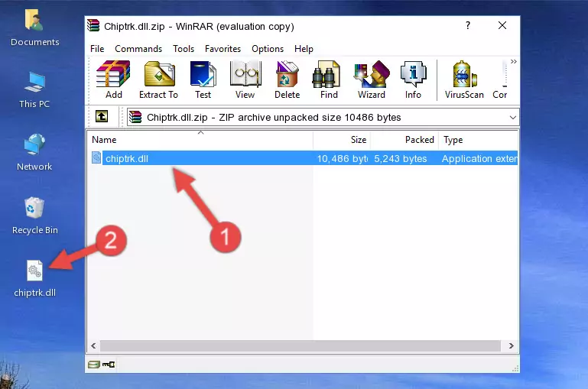Open the Favorites menu

click(x=223, y=49)
